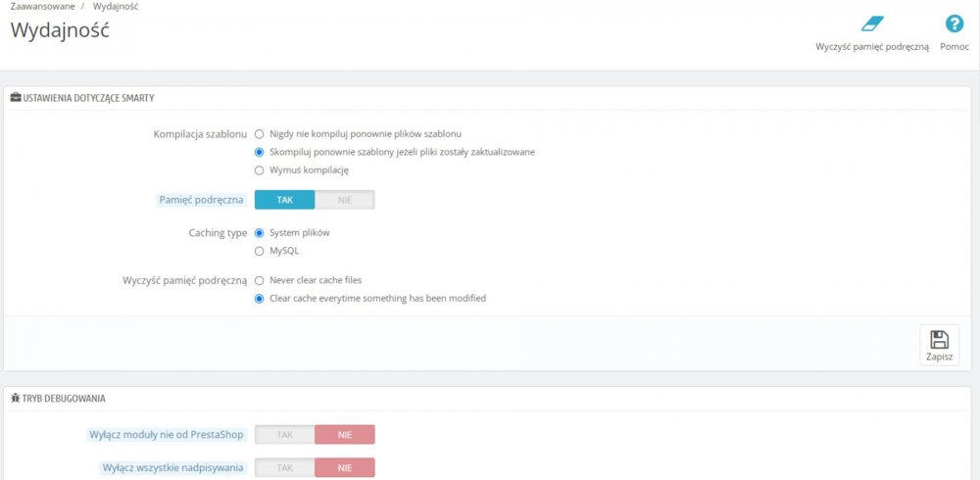980x480 pixels.
Task: Turn Pamięć podręczna off with NIE
Action: 344,200
